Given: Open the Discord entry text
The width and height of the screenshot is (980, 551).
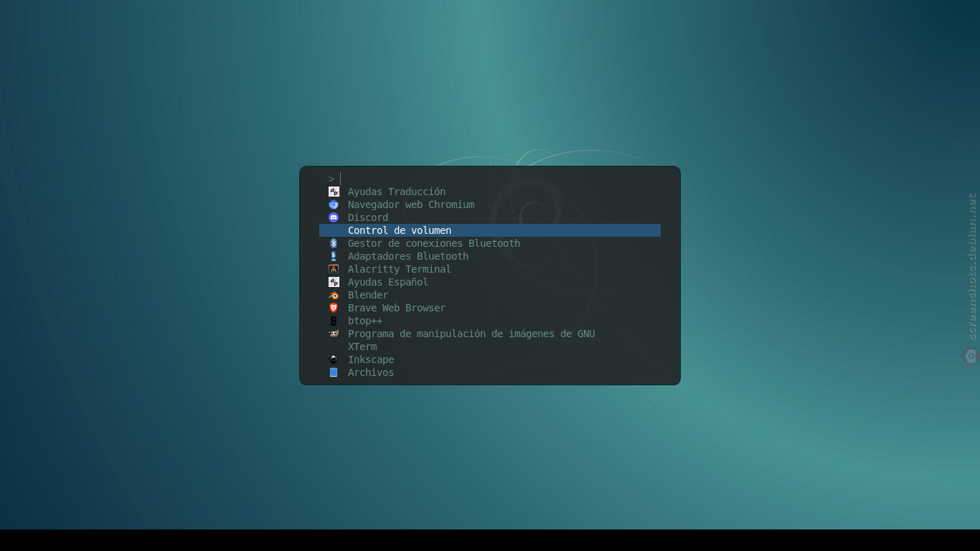Looking at the screenshot, I should (368, 217).
